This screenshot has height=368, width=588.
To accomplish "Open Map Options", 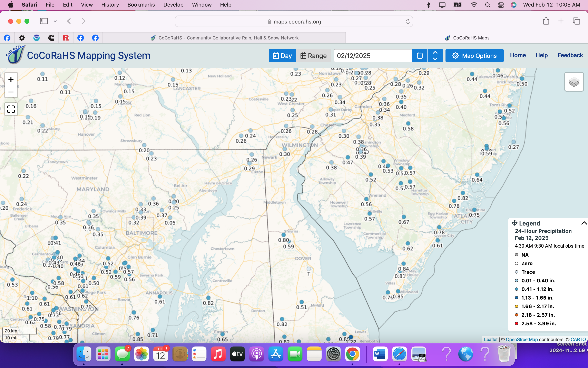I will click(x=474, y=55).
